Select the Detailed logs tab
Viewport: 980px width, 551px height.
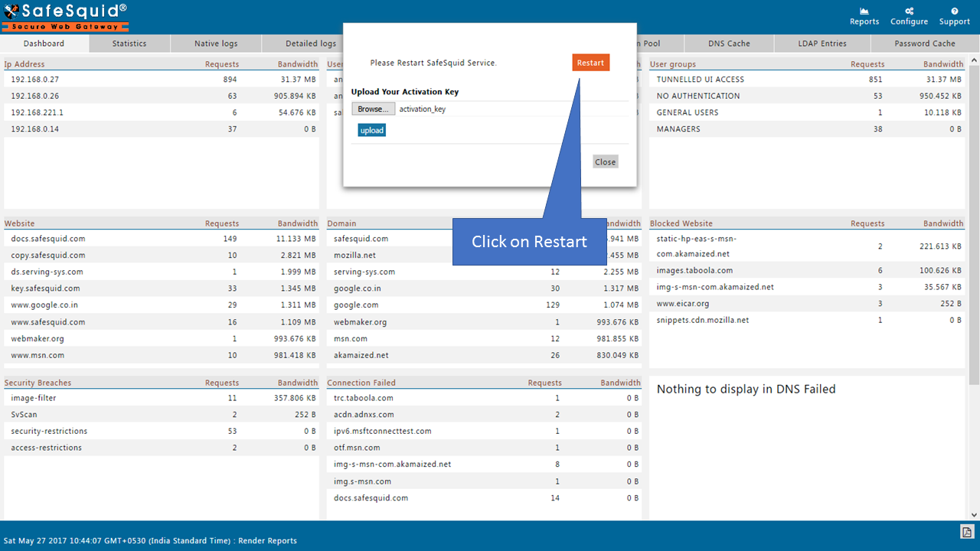[x=310, y=44]
